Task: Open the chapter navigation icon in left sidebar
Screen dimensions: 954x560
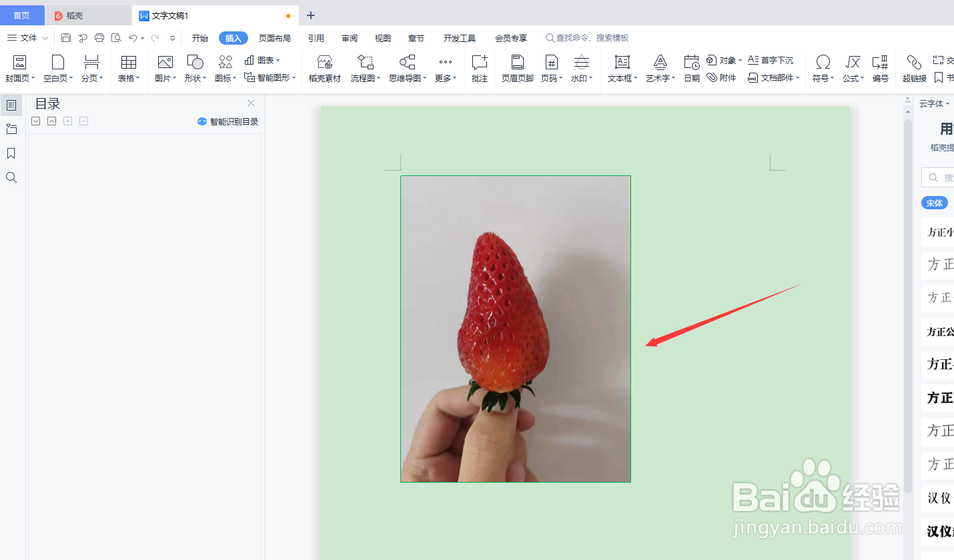Action: click(x=11, y=129)
